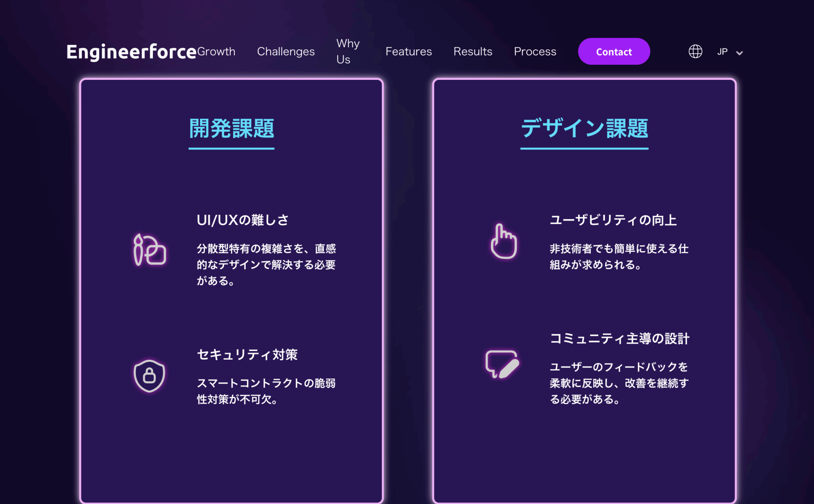
Task: Click the globe language icon
Action: click(x=696, y=51)
